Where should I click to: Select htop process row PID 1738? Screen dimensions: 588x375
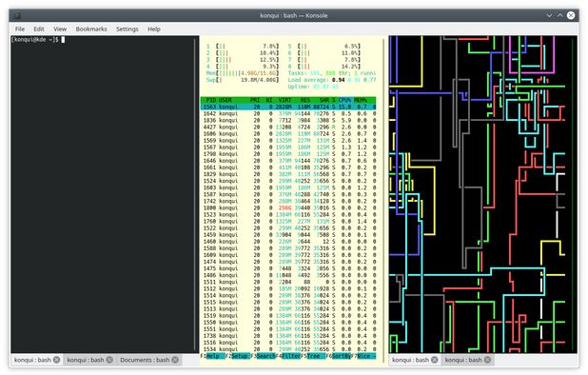[288, 336]
